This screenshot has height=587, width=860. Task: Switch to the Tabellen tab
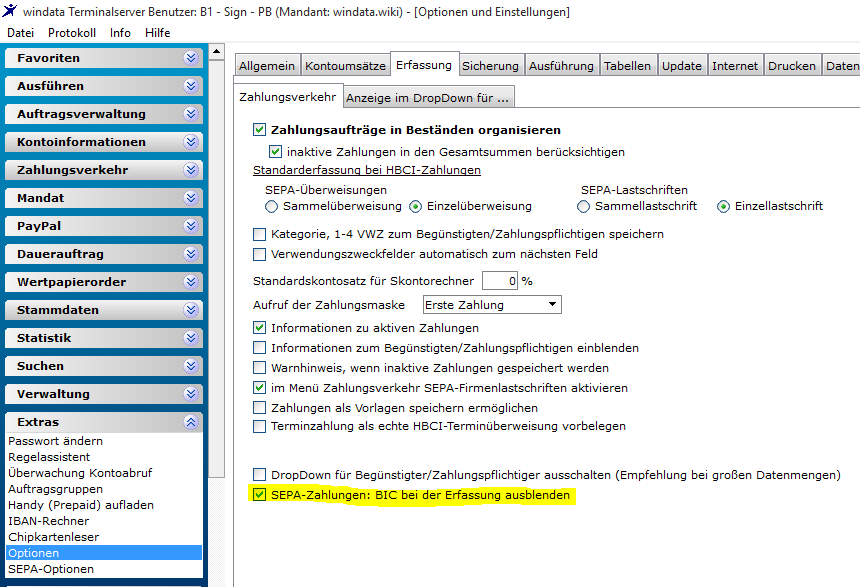(627, 66)
